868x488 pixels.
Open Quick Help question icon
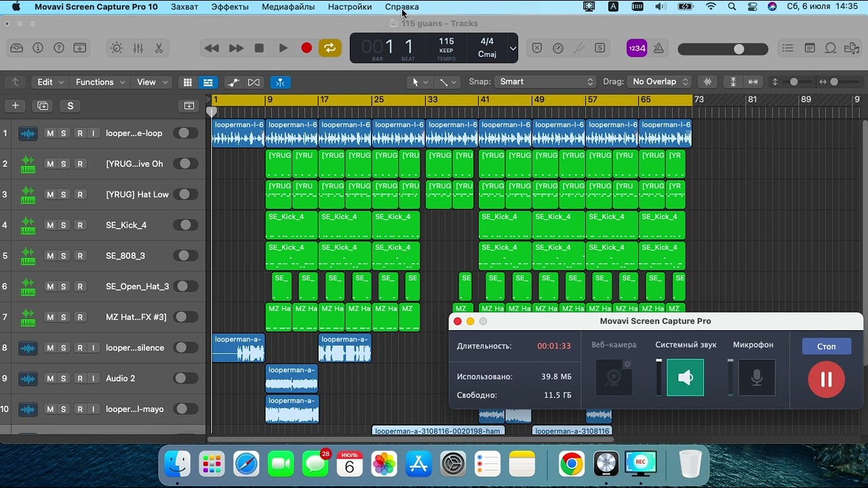pos(59,48)
